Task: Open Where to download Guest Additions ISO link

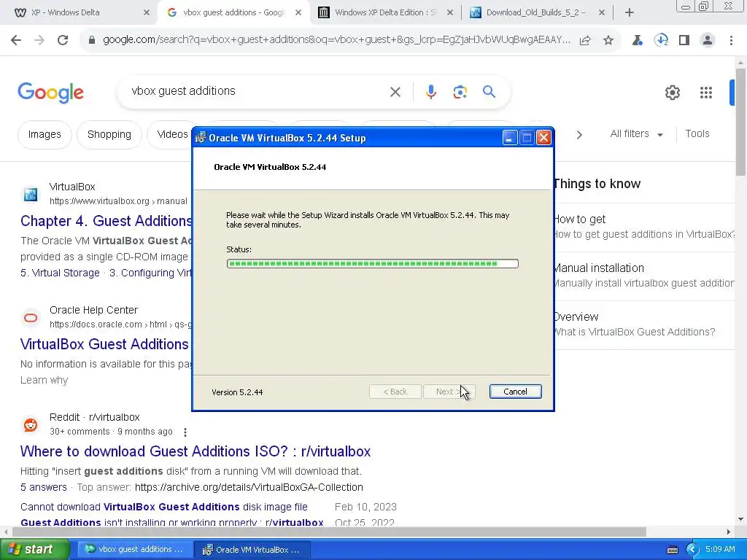Action: tap(196, 451)
